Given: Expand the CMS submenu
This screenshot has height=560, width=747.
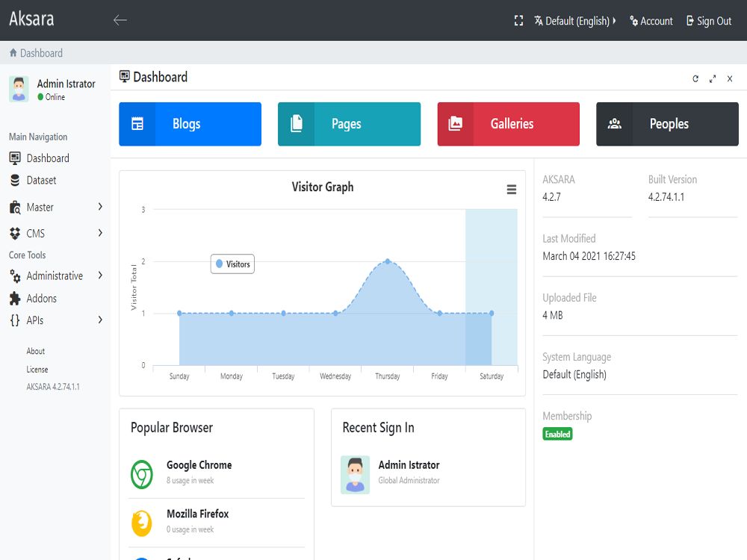Looking at the screenshot, I should tap(55, 234).
